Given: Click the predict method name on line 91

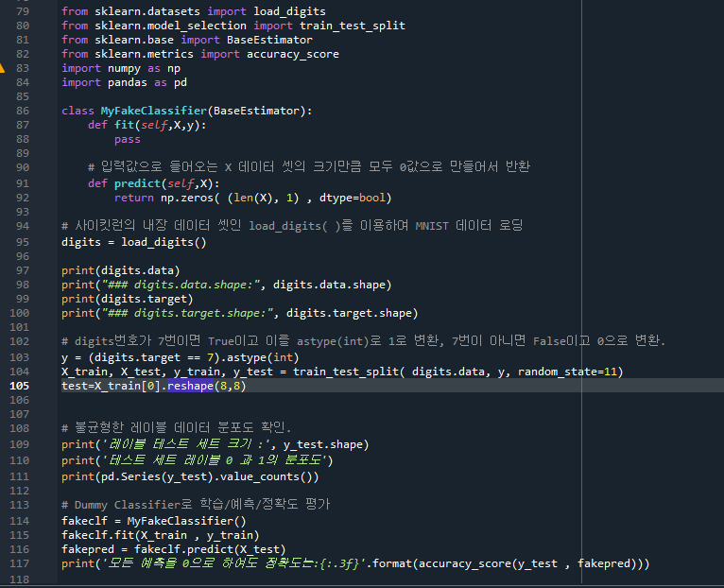Looking at the screenshot, I should click(137, 183).
